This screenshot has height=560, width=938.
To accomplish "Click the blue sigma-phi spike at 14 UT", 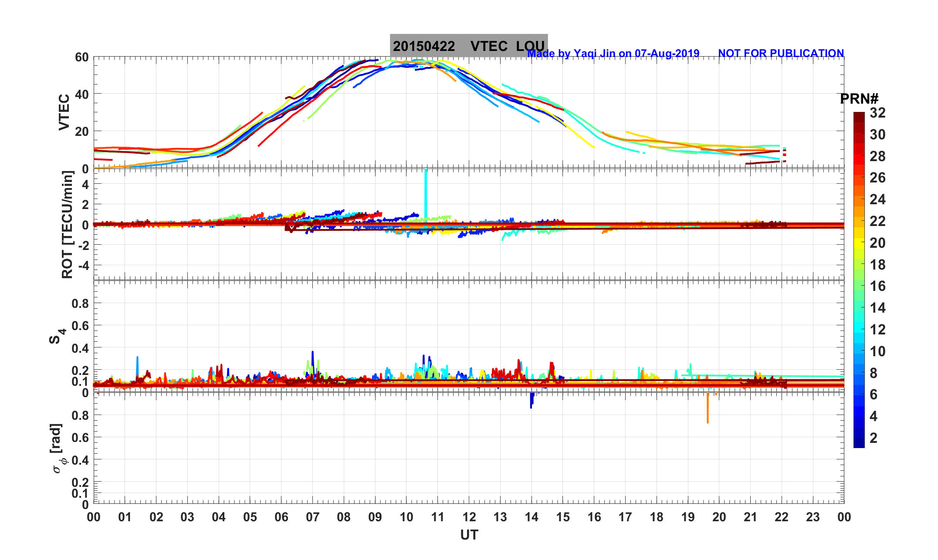I will tap(531, 400).
